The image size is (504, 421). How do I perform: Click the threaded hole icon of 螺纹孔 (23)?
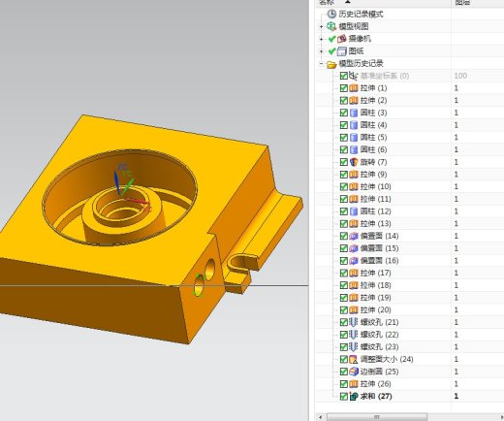coord(354,347)
